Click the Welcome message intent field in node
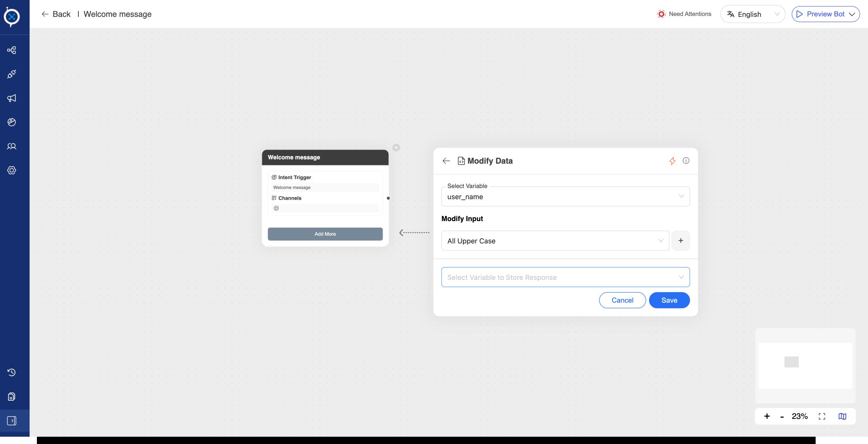Screen dimensions: 868x444 [325, 187]
